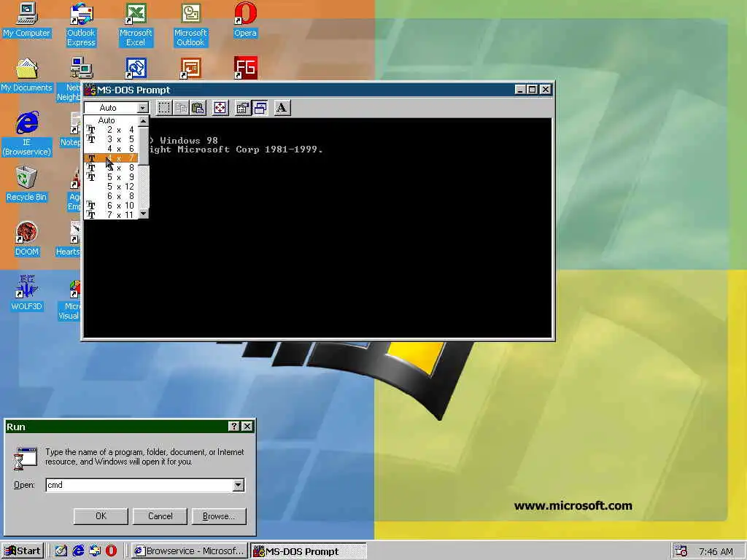Click Show Desktop quick launch icon
This screenshot has height=560, width=747.
61,551
